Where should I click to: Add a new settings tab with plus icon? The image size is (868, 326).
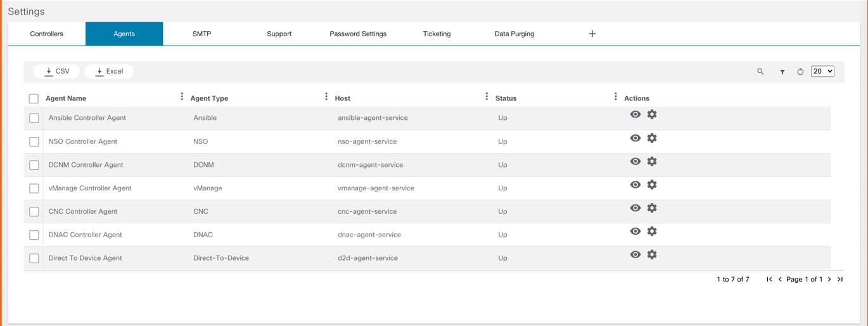[592, 34]
